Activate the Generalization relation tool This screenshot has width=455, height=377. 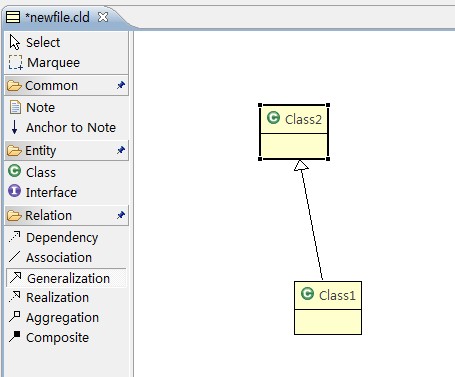(66, 278)
